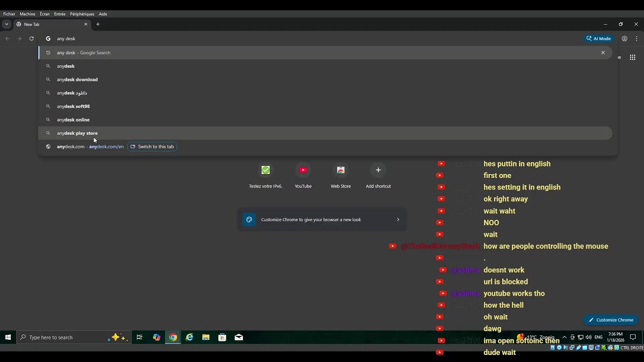The image size is (644, 362).
Task: Launch Internet Explorer from the taskbar
Action: tap(190, 337)
